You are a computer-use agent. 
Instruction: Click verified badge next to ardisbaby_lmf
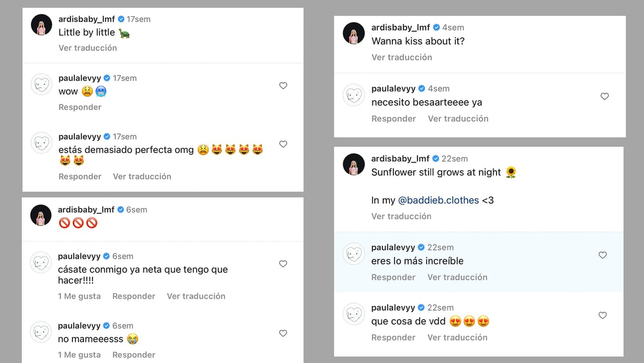[x=120, y=19]
